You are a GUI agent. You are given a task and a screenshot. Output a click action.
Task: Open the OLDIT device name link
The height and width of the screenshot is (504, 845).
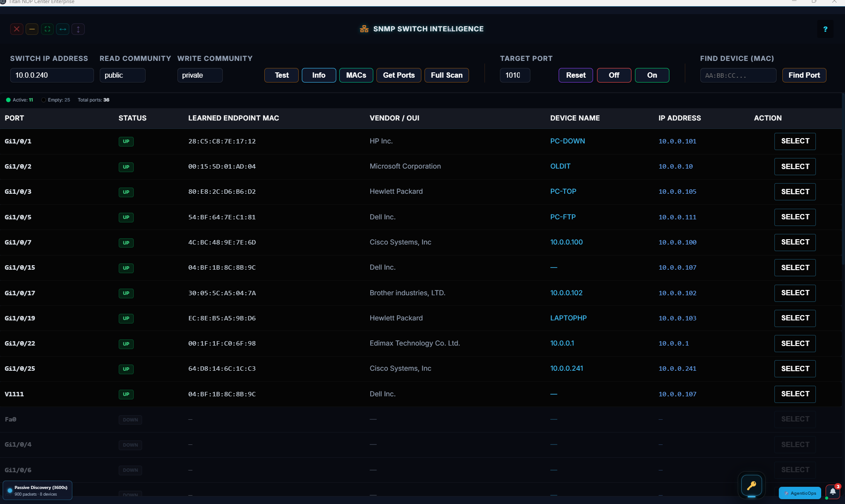tap(560, 166)
